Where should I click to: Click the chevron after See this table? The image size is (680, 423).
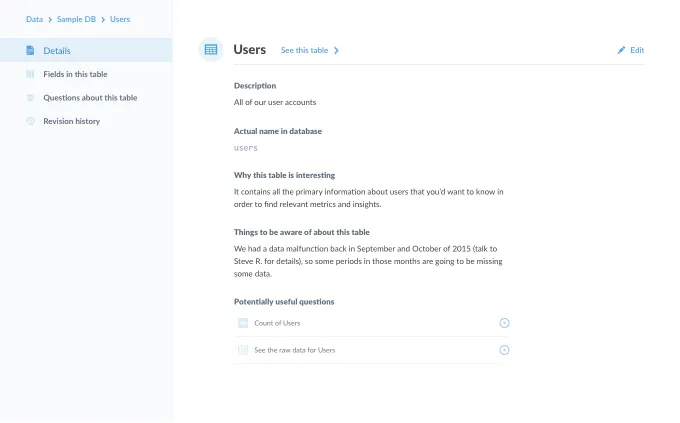point(336,50)
